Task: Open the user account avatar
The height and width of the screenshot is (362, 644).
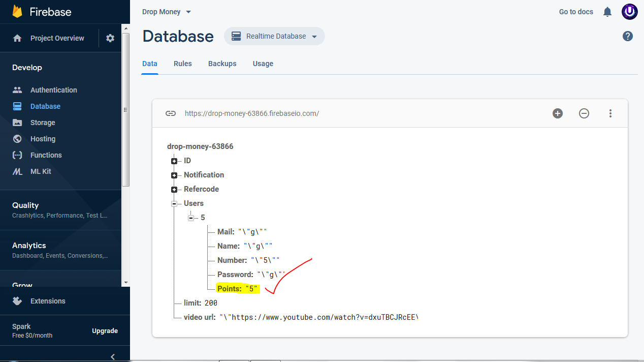Action: point(630,12)
